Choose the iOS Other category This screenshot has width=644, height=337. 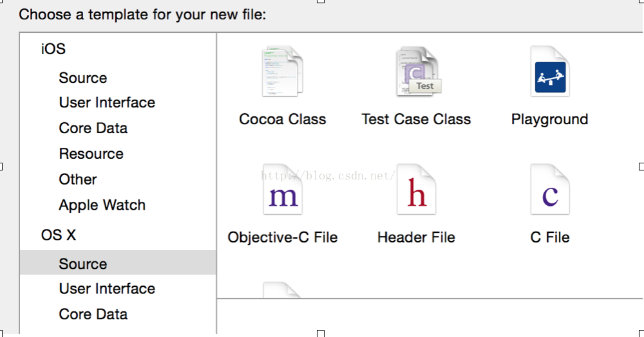tap(78, 179)
